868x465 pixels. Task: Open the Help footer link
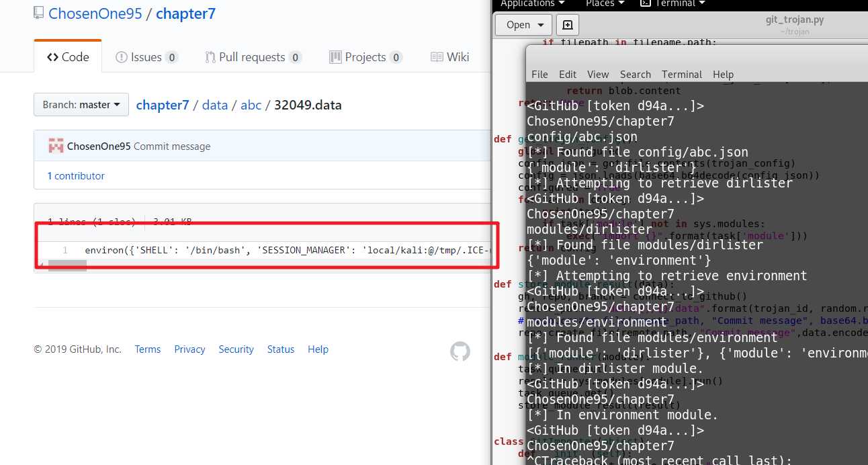pos(318,349)
